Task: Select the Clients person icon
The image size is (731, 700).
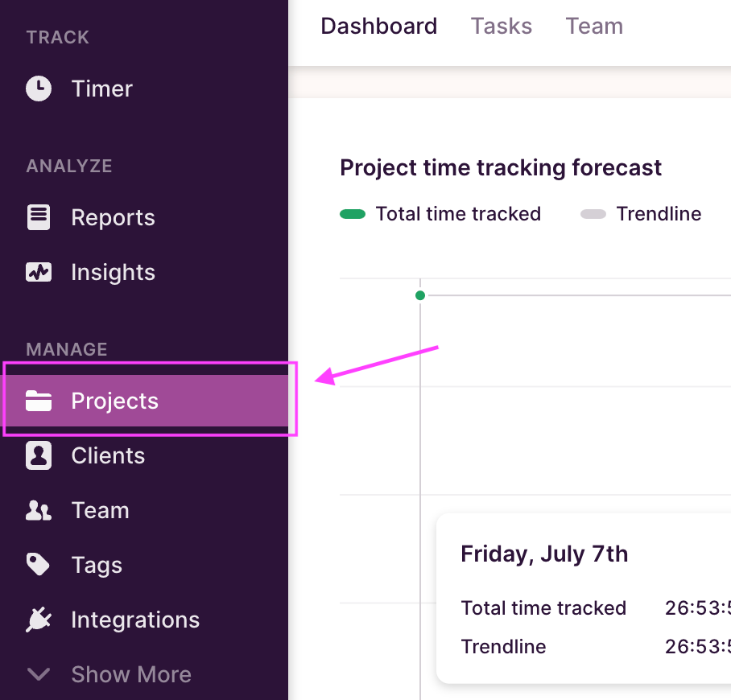Action: coord(39,455)
